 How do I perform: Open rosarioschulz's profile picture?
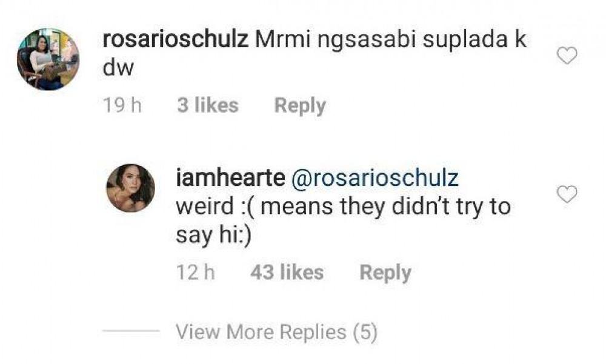48,59
